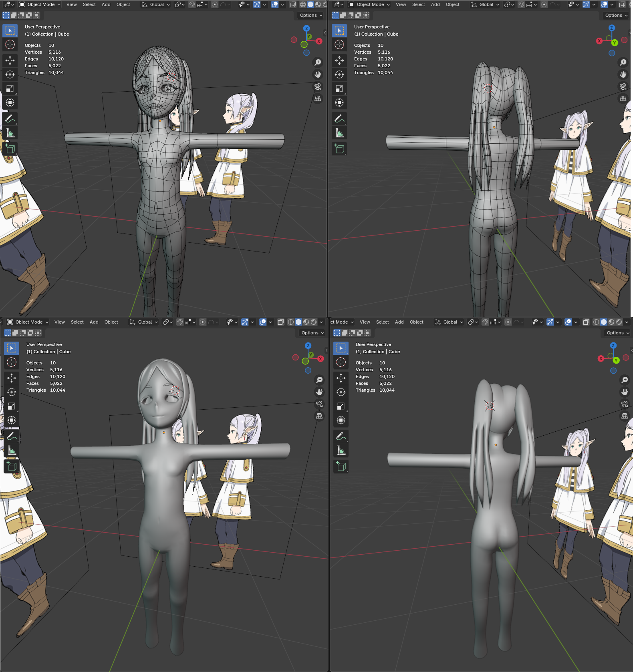The width and height of the screenshot is (633, 672).
Task: Choose the Measure tool in bottom-left viewport
Action: (x=12, y=450)
